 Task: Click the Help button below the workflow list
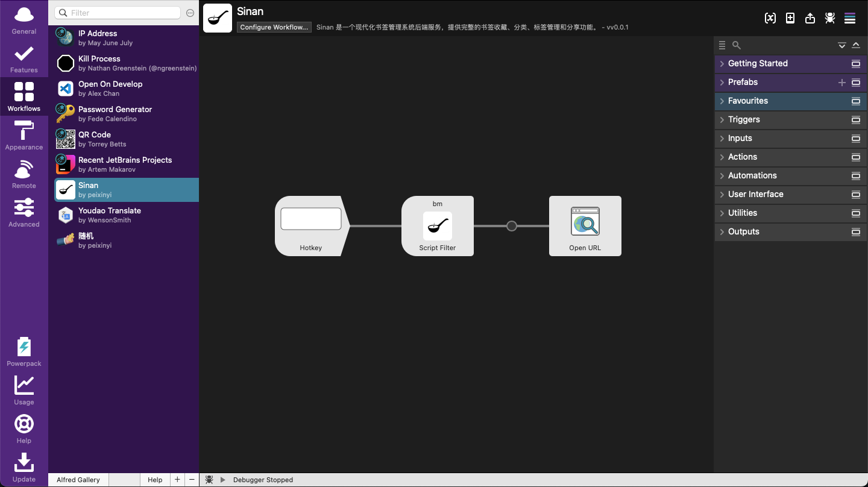click(155, 480)
